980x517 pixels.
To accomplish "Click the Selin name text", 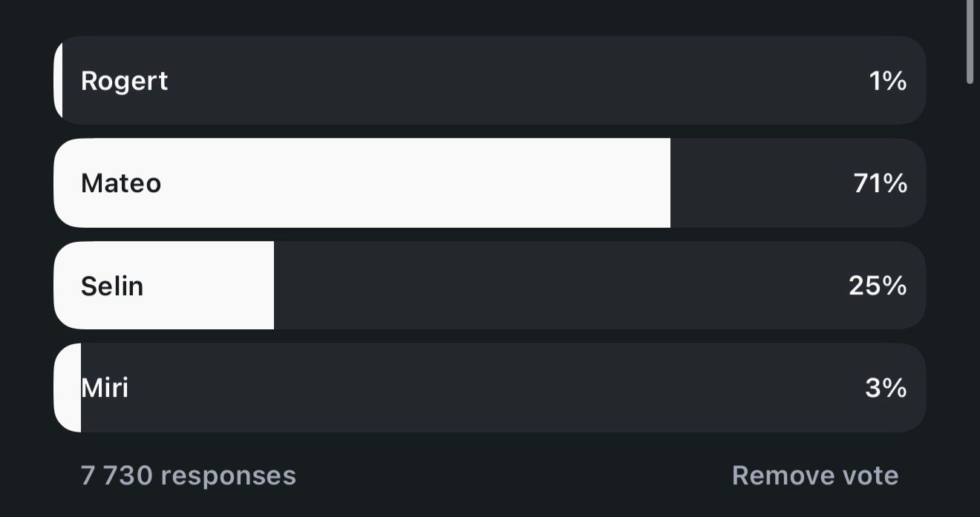I will [111, 286].
